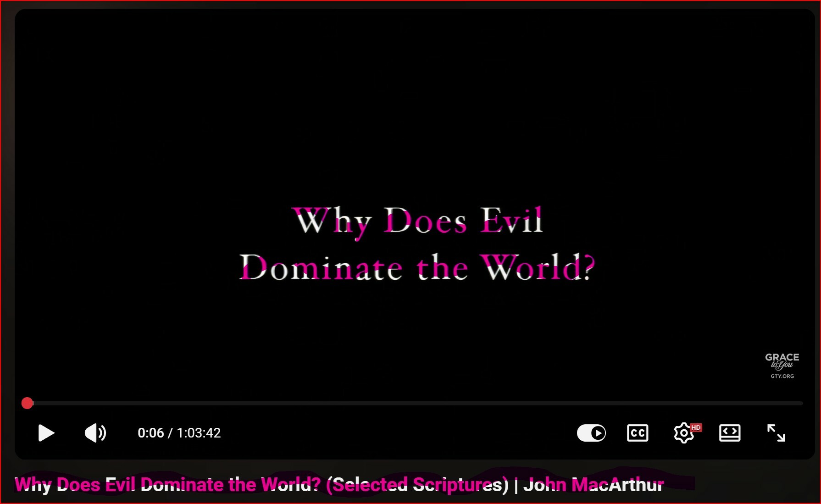
Task: Toggle the autoplay switch
Action: [591, 433]
